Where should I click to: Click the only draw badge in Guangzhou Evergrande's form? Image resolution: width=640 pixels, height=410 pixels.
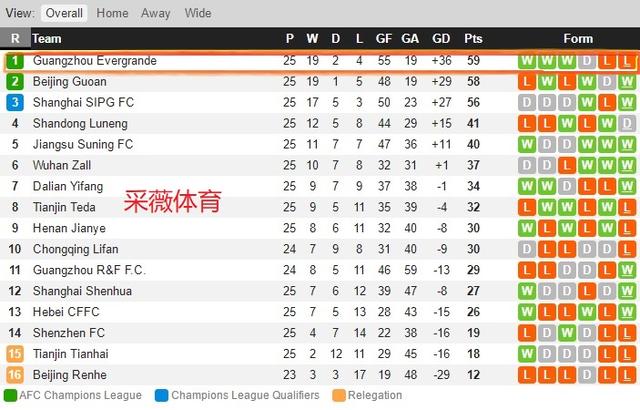pos(585,61)
